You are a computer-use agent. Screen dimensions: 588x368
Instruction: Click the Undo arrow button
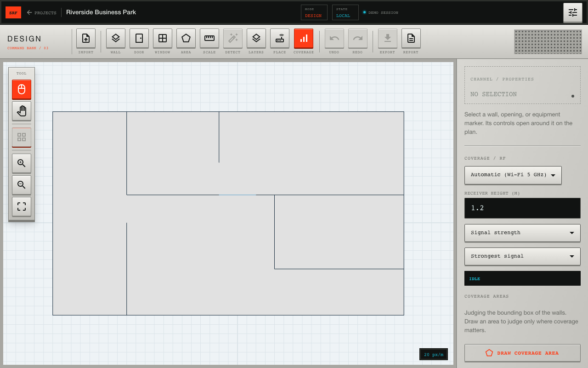point(334,39)
